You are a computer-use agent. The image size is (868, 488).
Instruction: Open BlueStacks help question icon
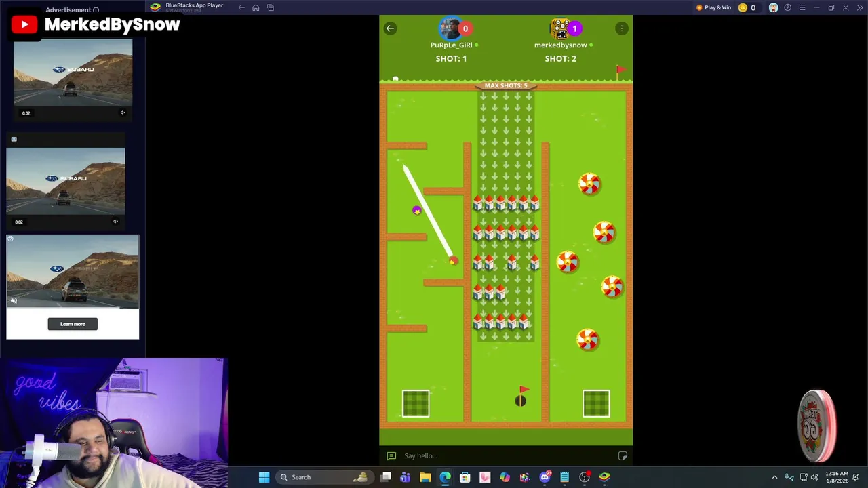(x=787, y=7)
